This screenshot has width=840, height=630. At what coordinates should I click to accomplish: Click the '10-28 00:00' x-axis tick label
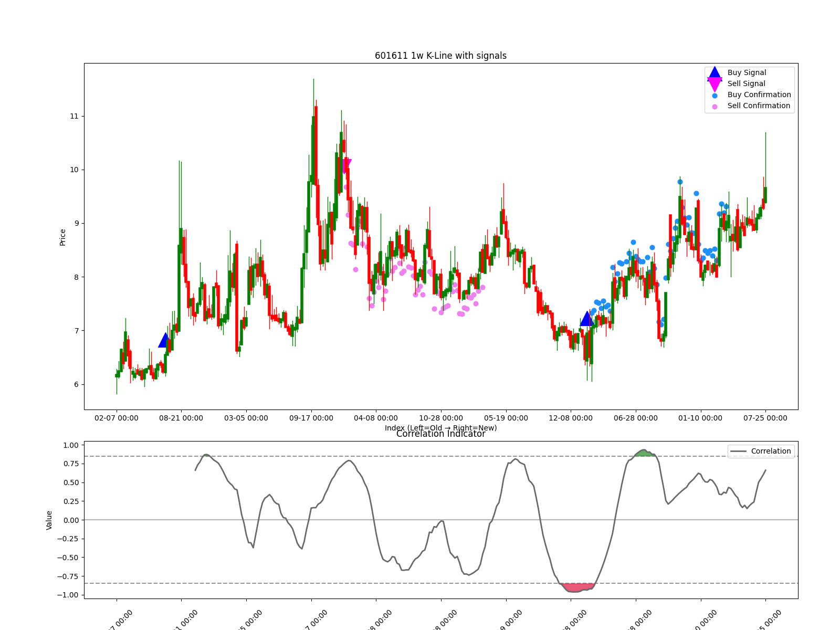[441, 418]
